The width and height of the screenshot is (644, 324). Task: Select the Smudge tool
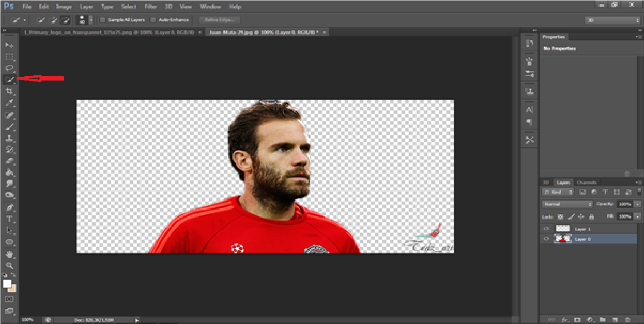(9, 184)
